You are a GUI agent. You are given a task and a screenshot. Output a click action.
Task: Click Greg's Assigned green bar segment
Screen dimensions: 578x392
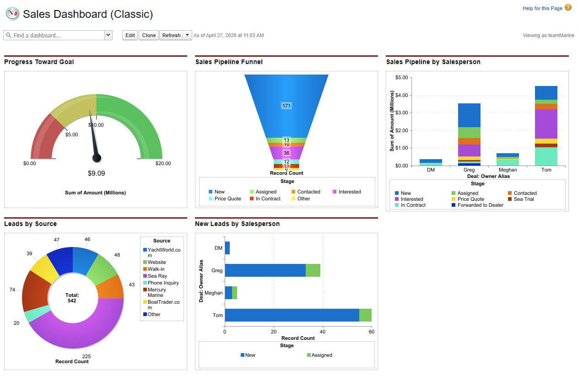pos(313,270)
